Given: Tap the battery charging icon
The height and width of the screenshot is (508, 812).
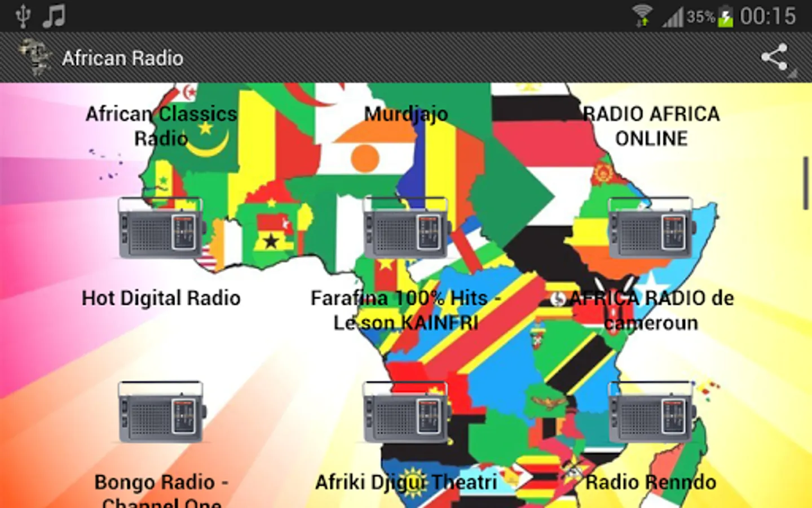Looking at the screenshot, I should point(726,16).
